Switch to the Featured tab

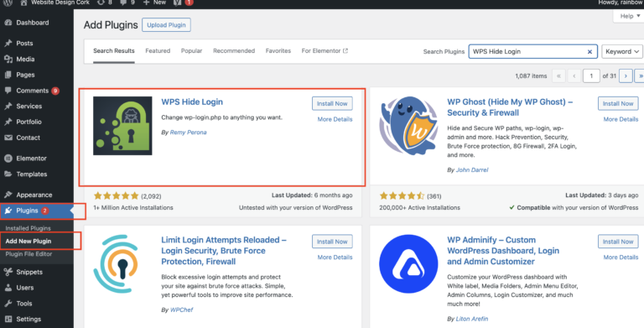[158, 51]
